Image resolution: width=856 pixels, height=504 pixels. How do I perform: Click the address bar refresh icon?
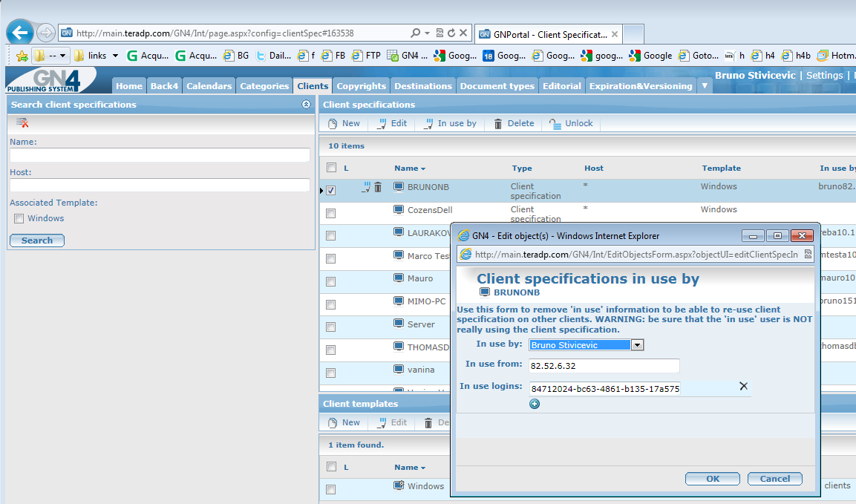(451, 33)
